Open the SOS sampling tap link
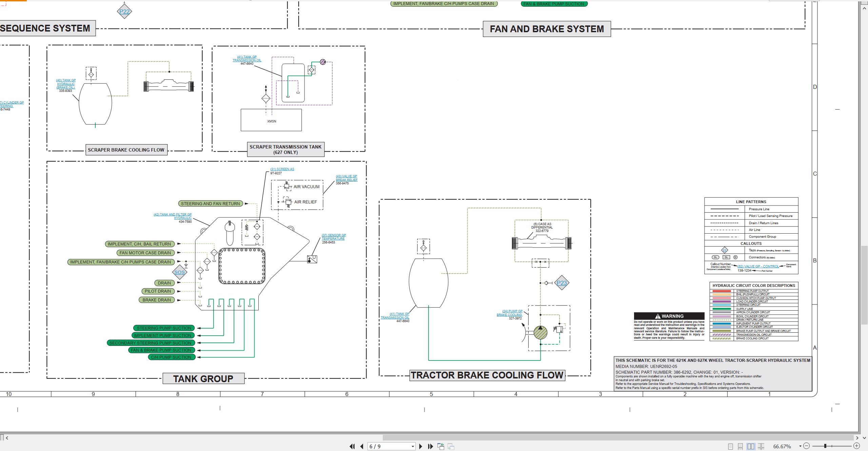 click(x=180, y=272)
